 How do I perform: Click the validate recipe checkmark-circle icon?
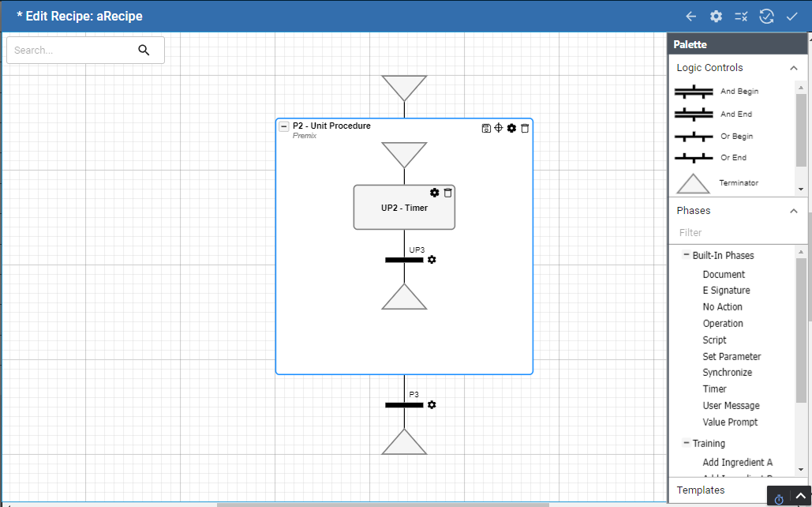[766, 16]
